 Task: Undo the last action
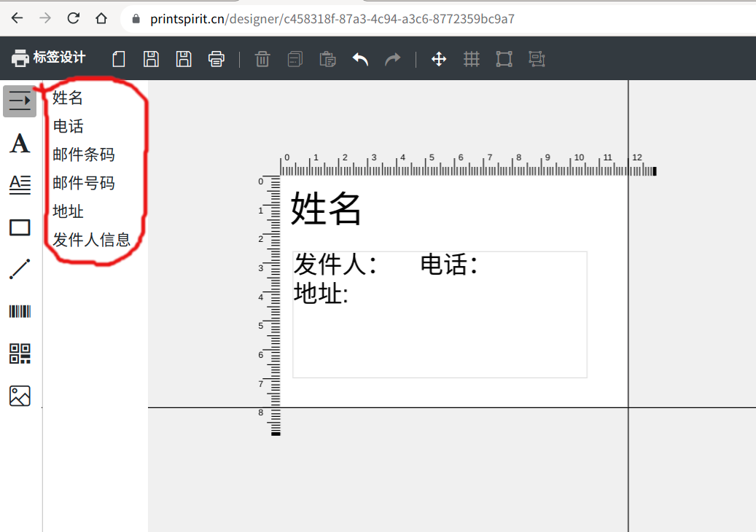tap(361, 59)
